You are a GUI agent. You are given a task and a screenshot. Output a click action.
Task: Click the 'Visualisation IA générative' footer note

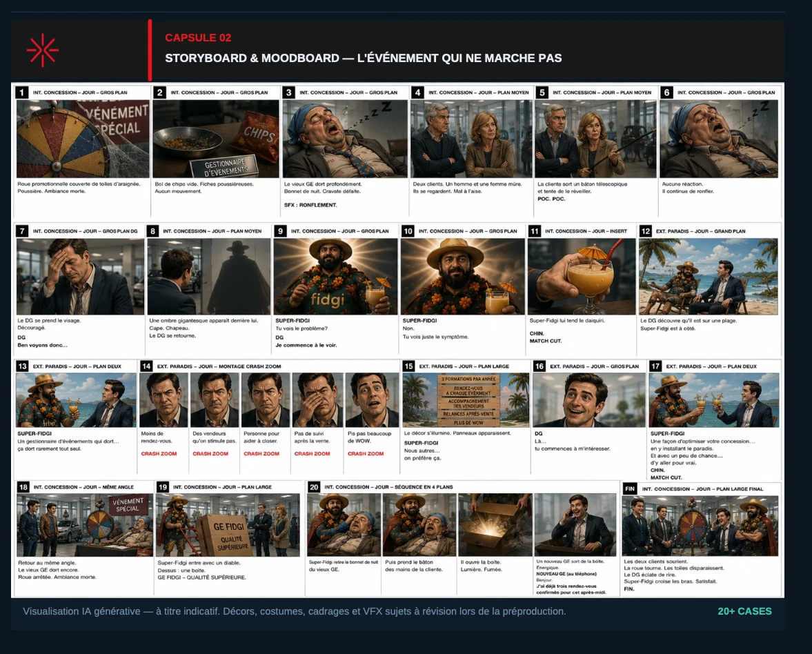tap(294, 611)
